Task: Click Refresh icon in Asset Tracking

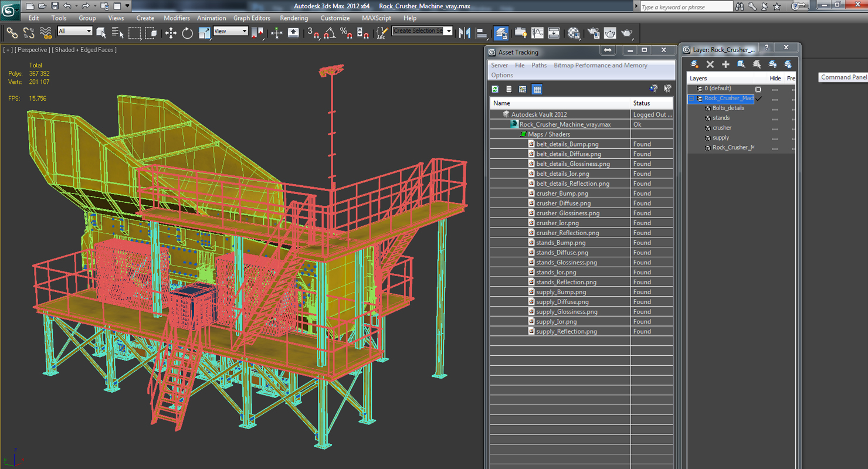Action: point(495,89)
